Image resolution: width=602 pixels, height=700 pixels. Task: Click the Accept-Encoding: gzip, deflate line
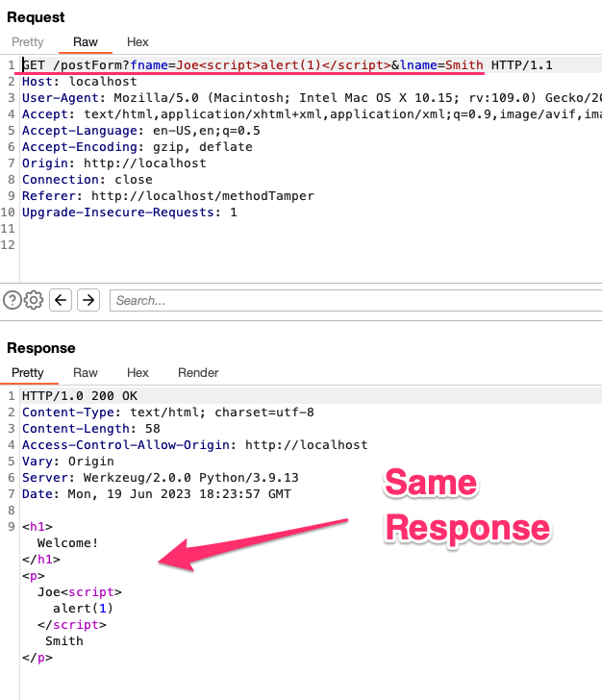pyautogui.click(x=138, y=147)
